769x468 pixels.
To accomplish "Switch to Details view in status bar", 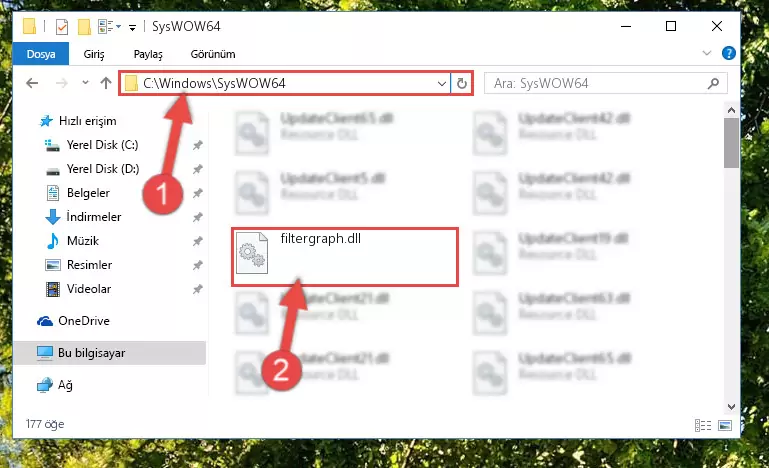I will [703, 425].
